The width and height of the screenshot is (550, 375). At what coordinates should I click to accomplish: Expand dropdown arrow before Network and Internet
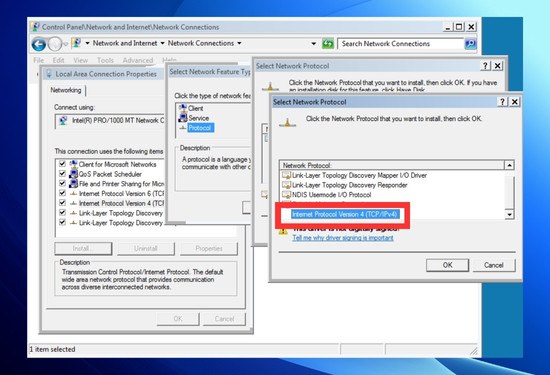click(x=87, y=43)
